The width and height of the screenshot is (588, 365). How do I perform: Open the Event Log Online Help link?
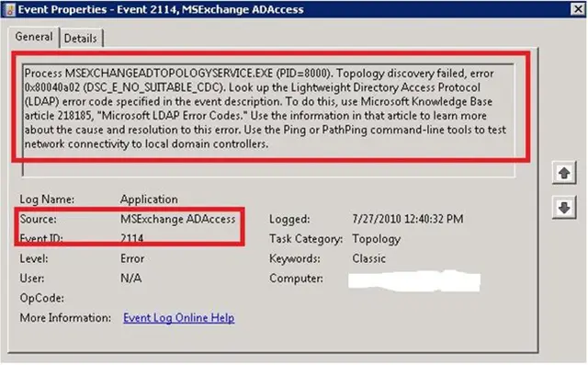[179, 318]
